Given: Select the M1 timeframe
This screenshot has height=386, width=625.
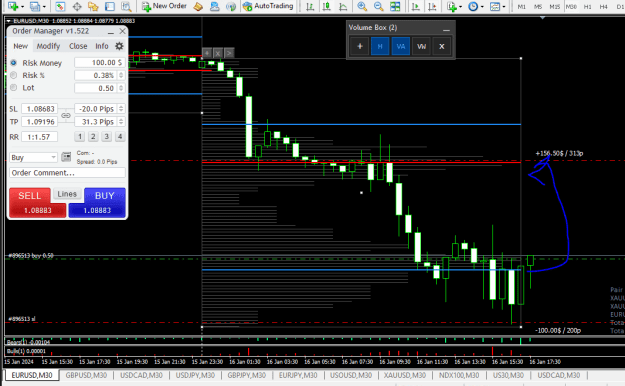Looking at the screenshot, I should (x=521, y=6).
